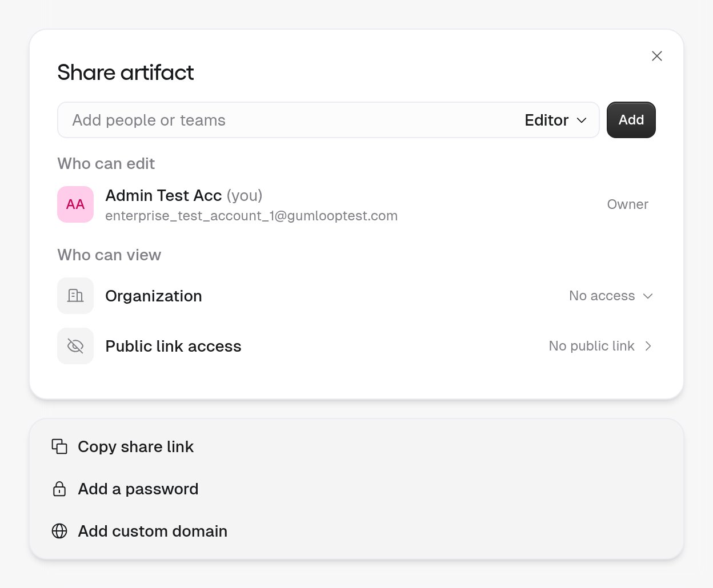Click the Organization row label
Viewport: 713px width, 588px height.
[x=154, y=296]
